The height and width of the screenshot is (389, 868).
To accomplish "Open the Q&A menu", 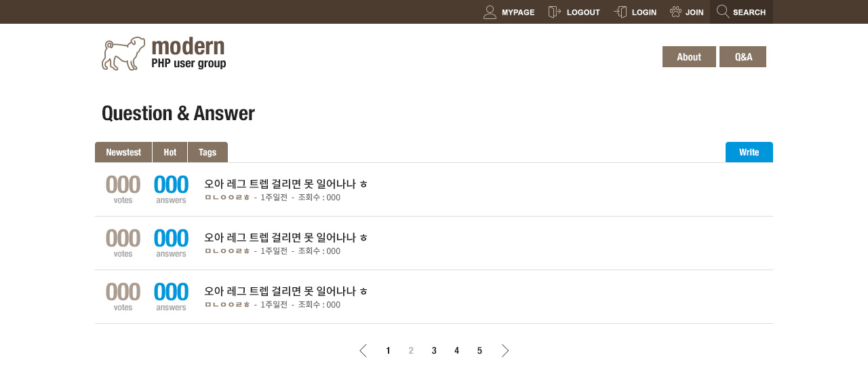I will 743,57.
